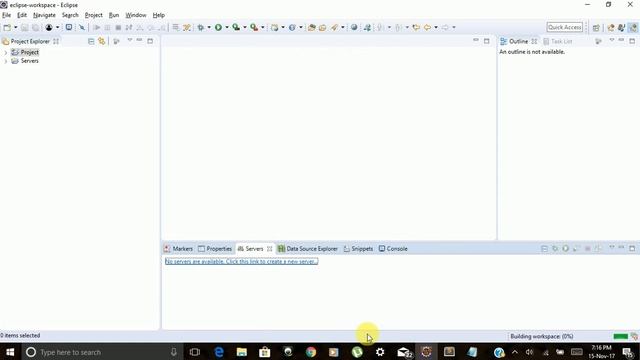Open the Edit menu
Image resolution: width=640 pixels, height=360 pixels.
tap(22, 15)
